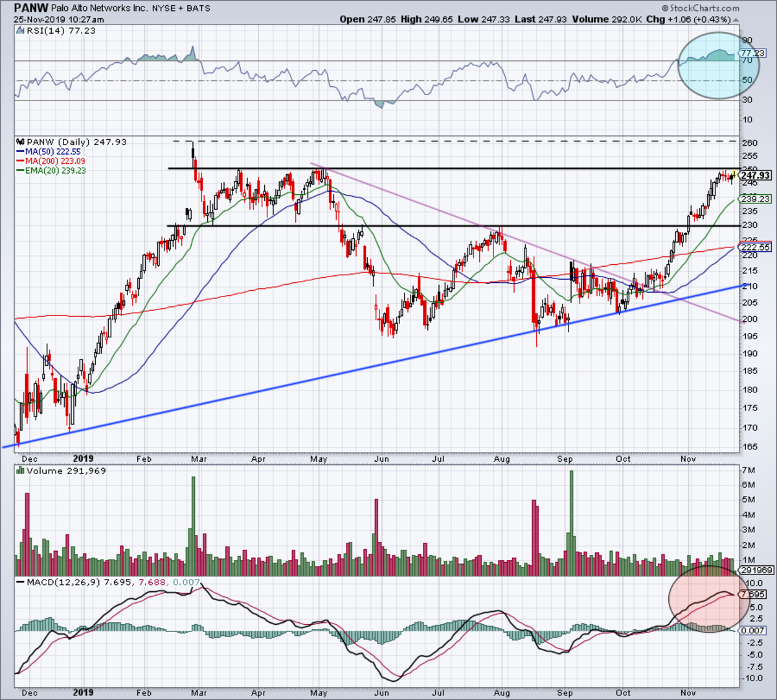Click the 'Aug' label on price panel axis
777x700 pixels.
pyautogui.click(x=502, y=459)
